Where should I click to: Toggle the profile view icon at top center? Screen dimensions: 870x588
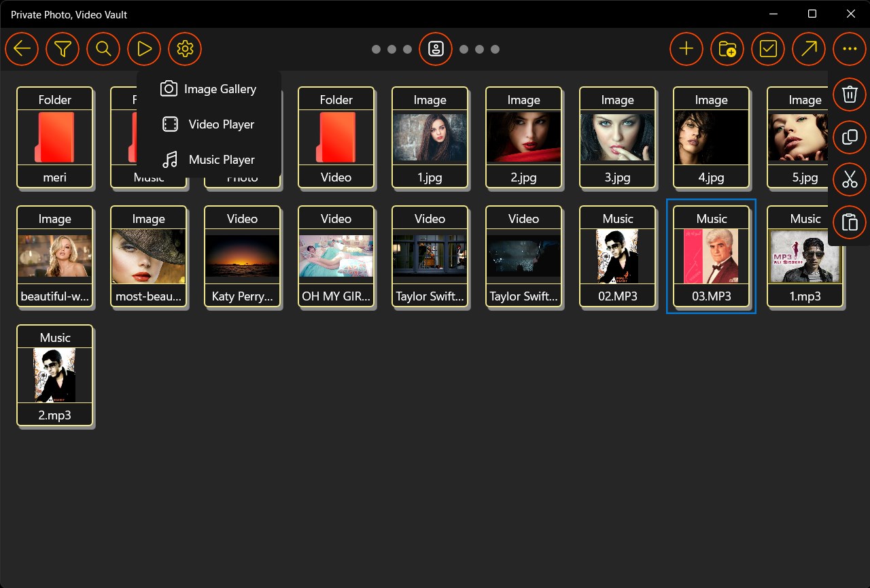tap(436, 49)
